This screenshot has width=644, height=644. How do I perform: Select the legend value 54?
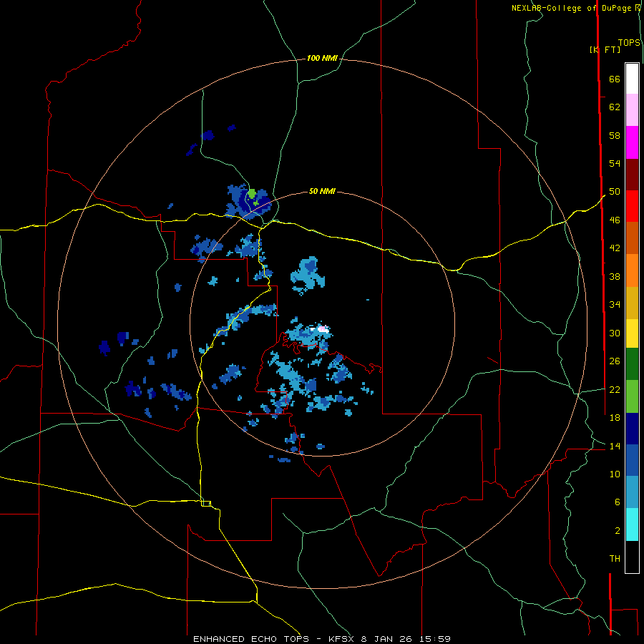coord(615,163)
